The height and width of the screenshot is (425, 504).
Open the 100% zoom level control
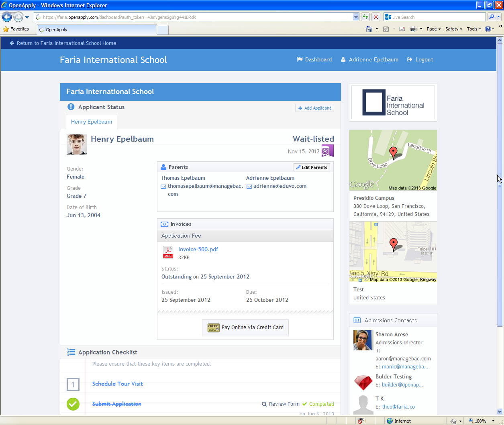pos(482,421)
